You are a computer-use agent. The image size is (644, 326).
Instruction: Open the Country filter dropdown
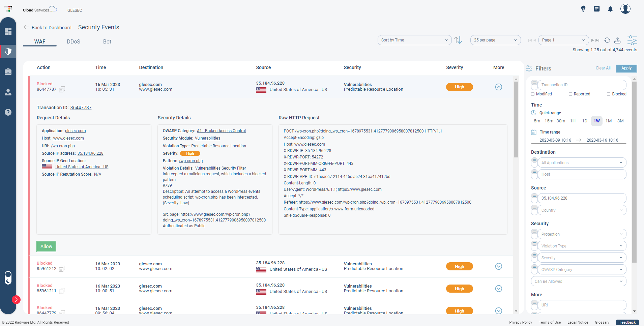point(582,210)
